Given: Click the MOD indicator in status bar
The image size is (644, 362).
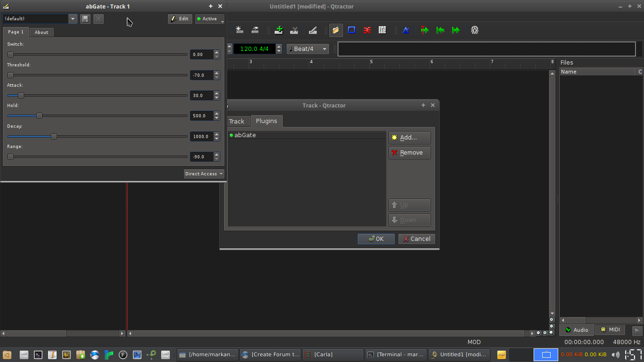Looking at the screenshot, I should coord(474,342).
